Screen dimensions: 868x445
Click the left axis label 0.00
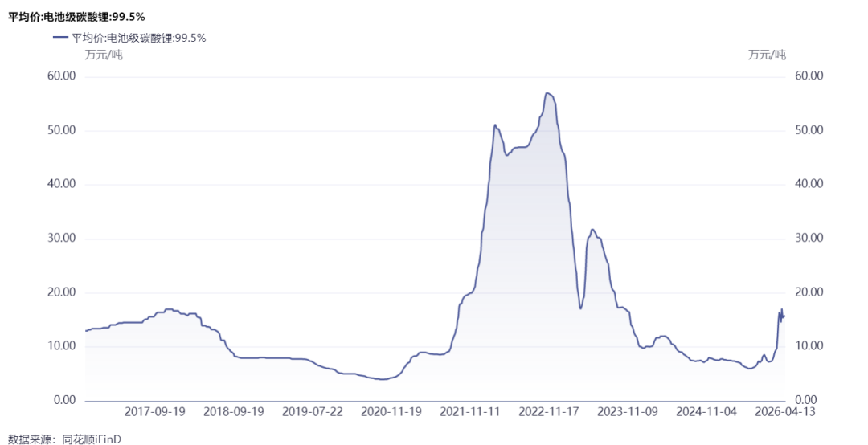pyautogui.click(x=63, y=400)
